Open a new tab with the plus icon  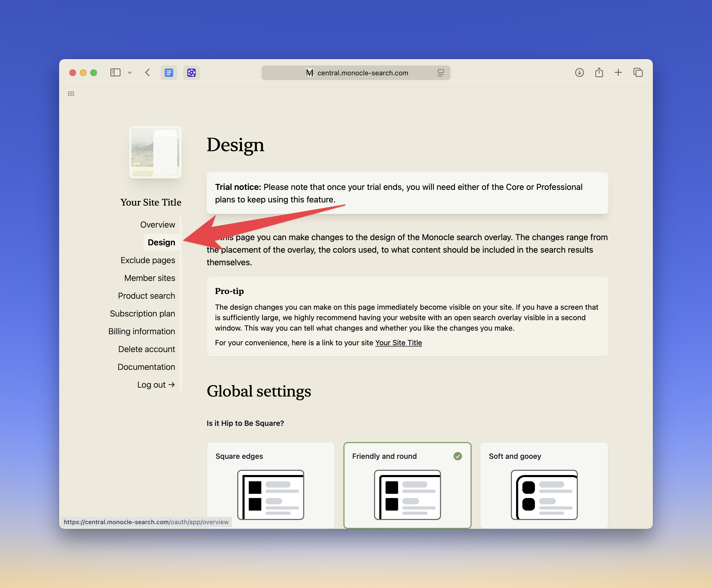[x=618, y=72]
